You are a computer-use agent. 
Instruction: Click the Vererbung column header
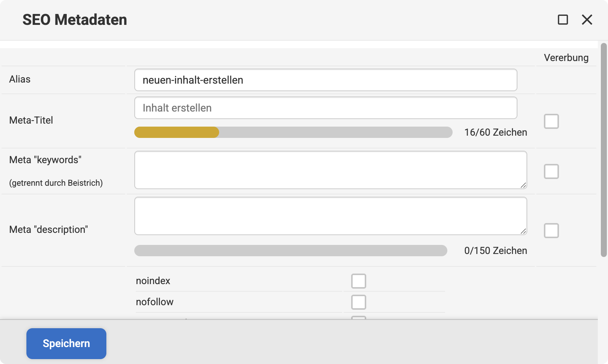coord(566,58)
